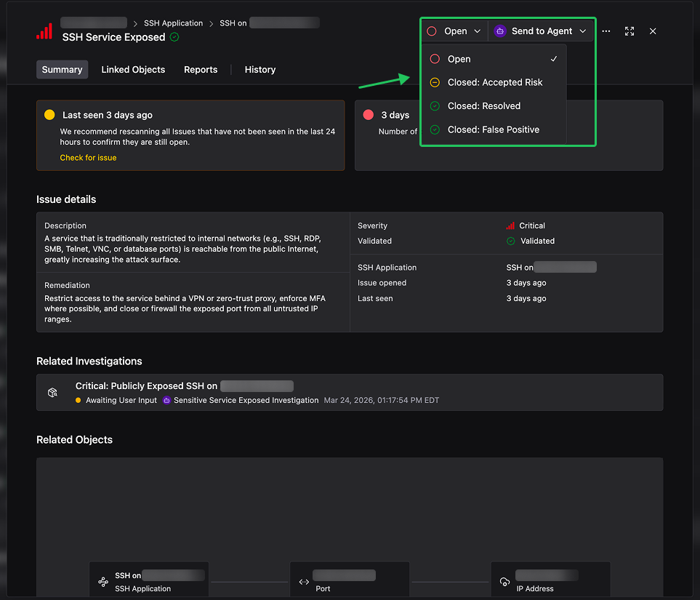The width and height of the screenshot is (700, 600).
Task: Click the SSH Application breadcrumb item
Action: (x=174, y=23)
